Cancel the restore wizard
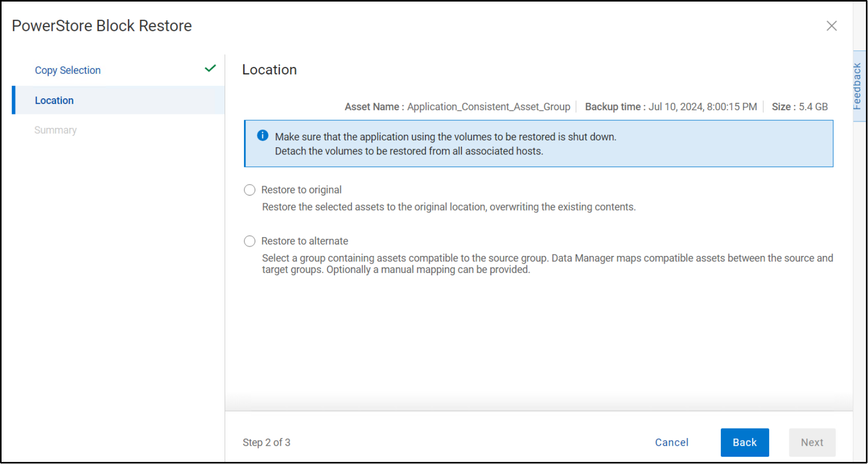 point(671,443)
